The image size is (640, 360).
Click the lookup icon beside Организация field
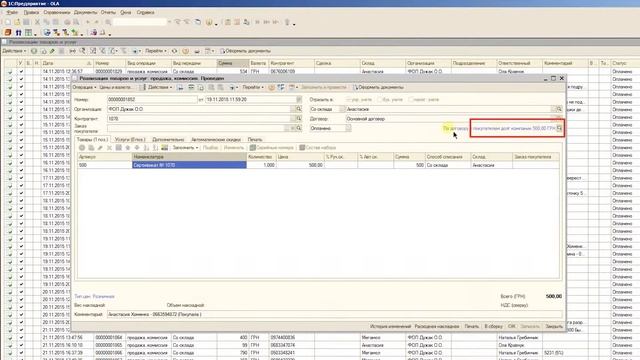pos(299,109)
